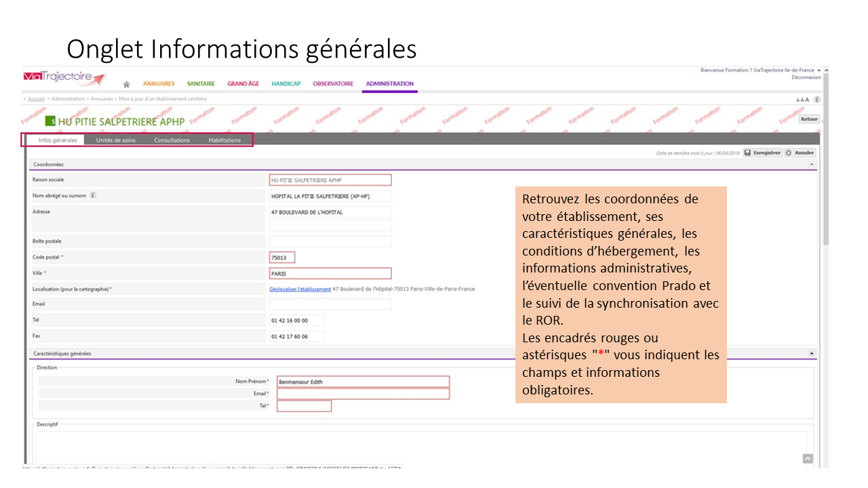Click the Déconnexion link

pyautogui.click(x=806, y=77)
